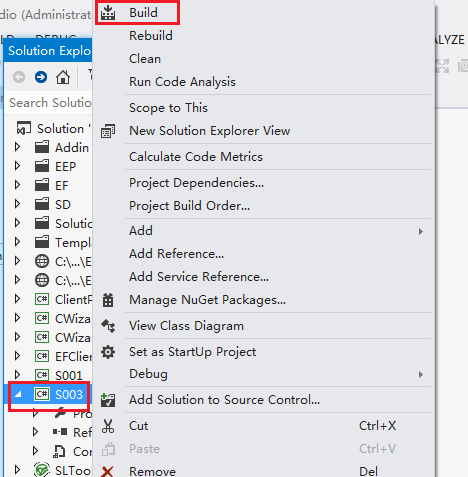Click the View Class Diagram icon
Screen dimensions: 468x477
[108, 326]
